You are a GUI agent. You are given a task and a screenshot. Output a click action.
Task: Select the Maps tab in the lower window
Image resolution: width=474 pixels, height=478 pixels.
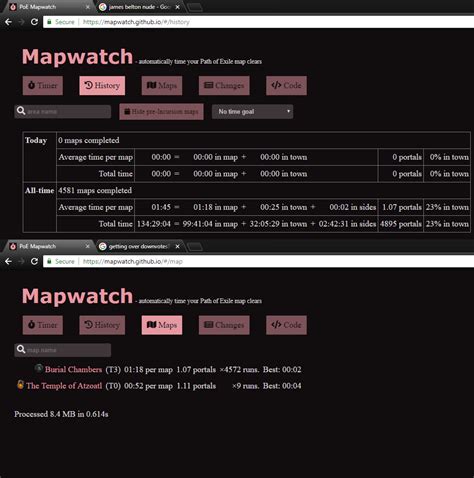[x=162, y=325]
